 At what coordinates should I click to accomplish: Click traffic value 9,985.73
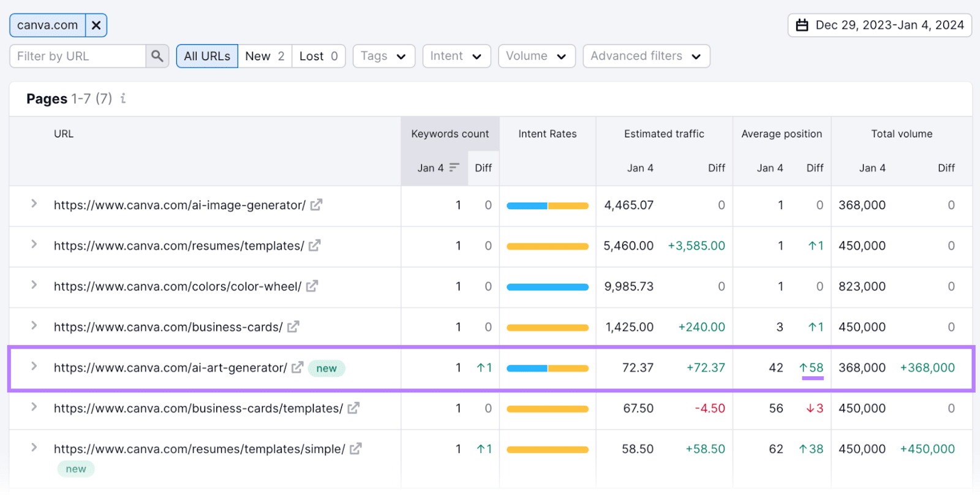(629, 286)
